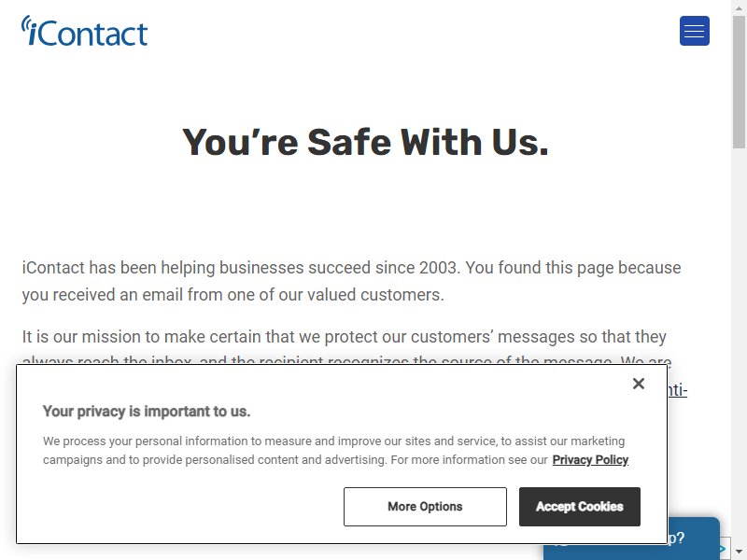Click the "It is our mission" paragraph

pyautogui.click(x=344, y=337)
